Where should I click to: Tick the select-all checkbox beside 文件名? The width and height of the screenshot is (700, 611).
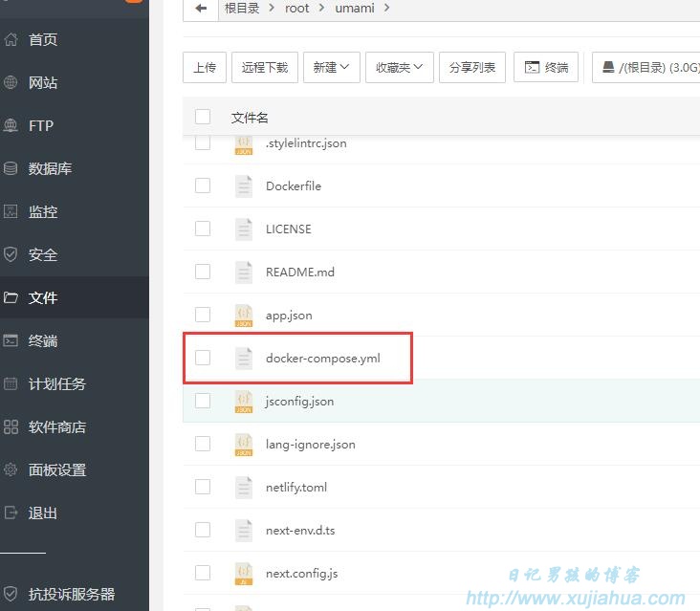(203, 117)
